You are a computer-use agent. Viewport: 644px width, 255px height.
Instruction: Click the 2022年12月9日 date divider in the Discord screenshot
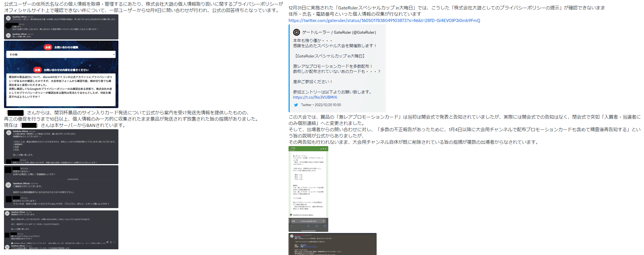(x=73, y=179)
